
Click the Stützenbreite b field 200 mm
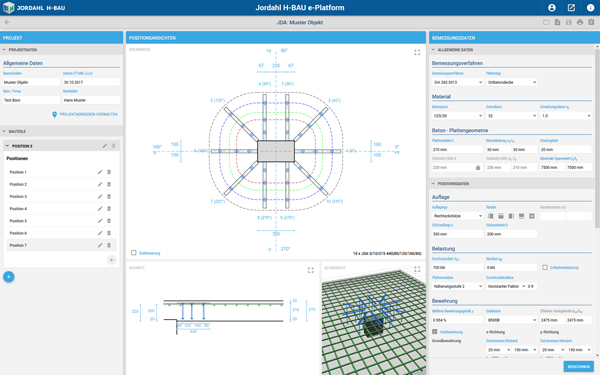click(x=512, y=234)
